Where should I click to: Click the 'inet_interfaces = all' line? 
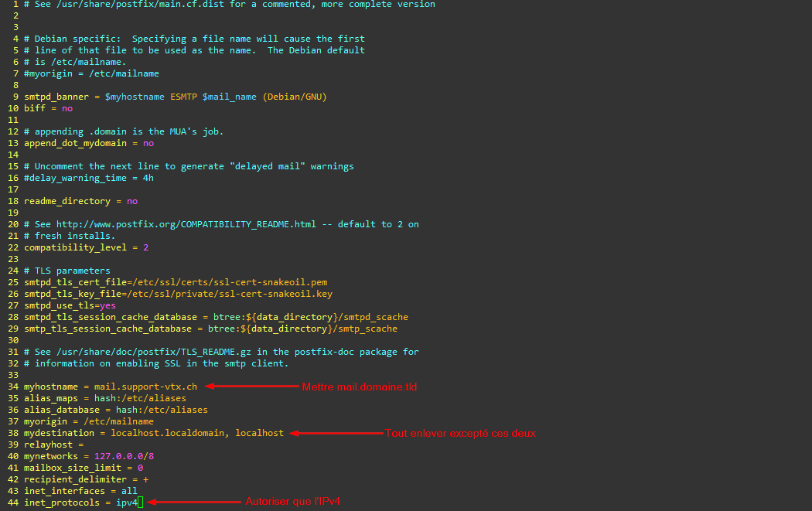point(80,491)
